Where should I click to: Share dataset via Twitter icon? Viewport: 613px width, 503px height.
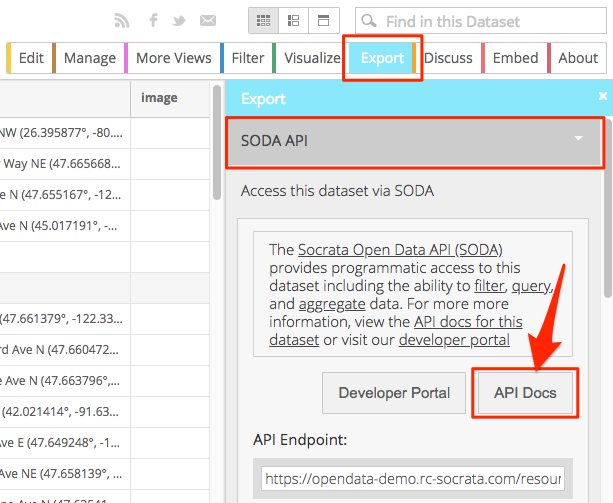click(179, 20)
